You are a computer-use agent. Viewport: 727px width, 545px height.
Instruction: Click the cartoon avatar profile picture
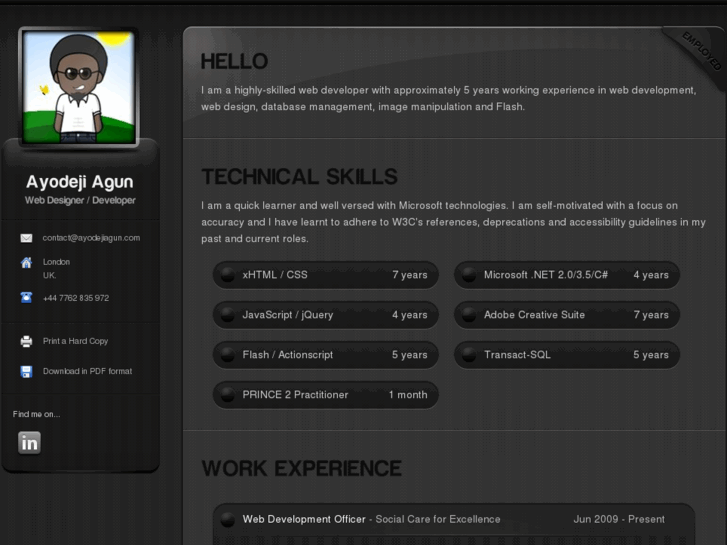click(79, 87)
